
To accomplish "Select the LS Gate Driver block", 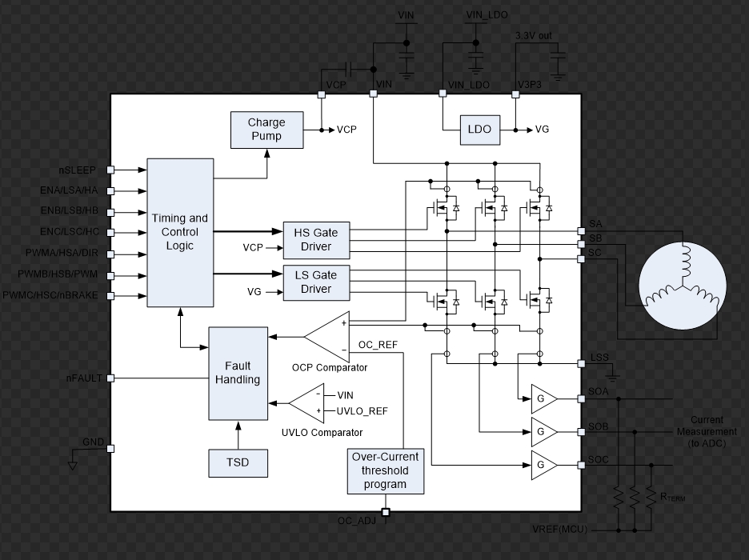I will pos(316,282).
